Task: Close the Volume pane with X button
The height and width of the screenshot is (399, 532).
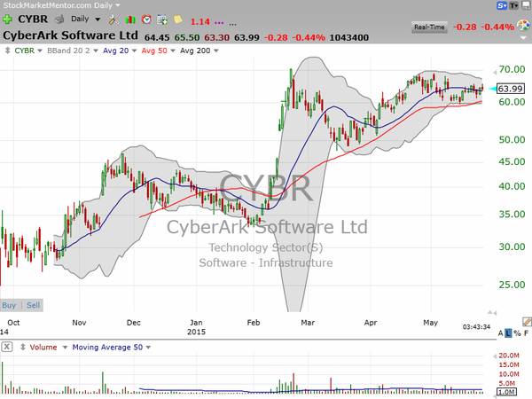Action: [x=7, y=347]
